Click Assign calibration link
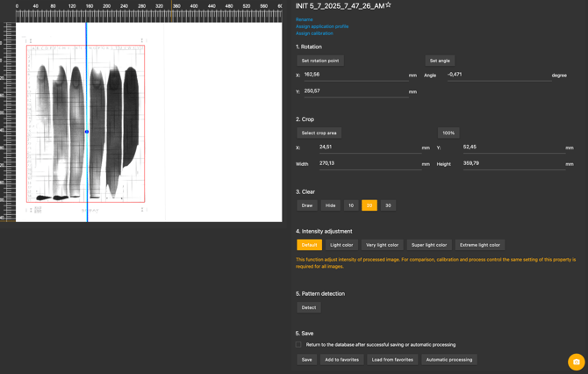The image size is (588, 374). [314, 33]
